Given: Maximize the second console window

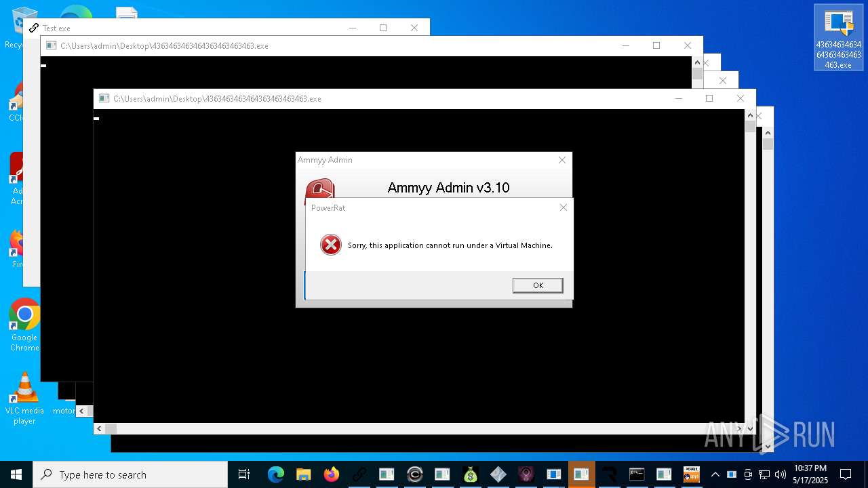Looking at the screenshot, I should [656, 45].
